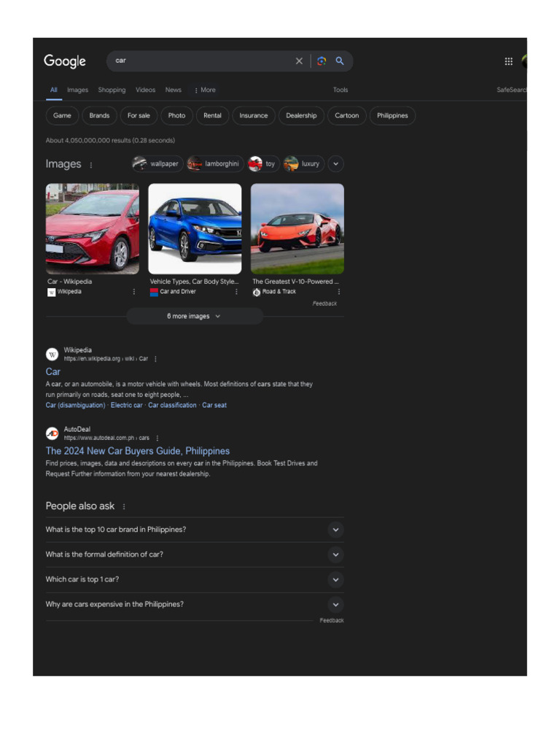560x747 pixels.
Task: Open Car classification sublink
Action: click(172, 406)
